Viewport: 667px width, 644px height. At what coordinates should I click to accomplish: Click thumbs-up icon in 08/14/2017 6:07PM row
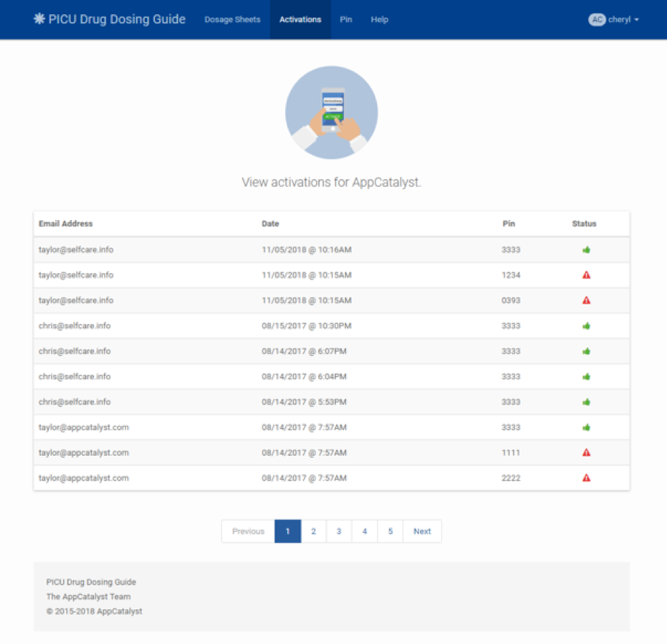[x=586, y=351]
